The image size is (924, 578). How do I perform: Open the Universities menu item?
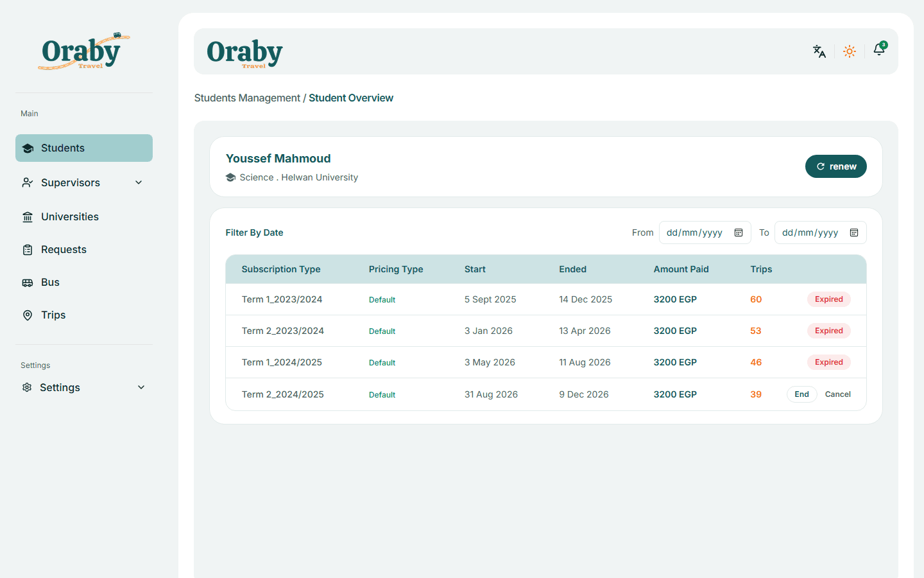tap(84, 217)
